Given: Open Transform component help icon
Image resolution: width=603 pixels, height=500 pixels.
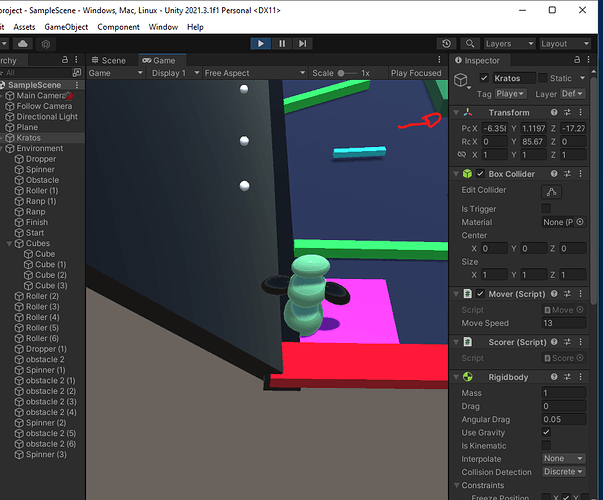Looking at the screenshot, I should pos(554,112).
